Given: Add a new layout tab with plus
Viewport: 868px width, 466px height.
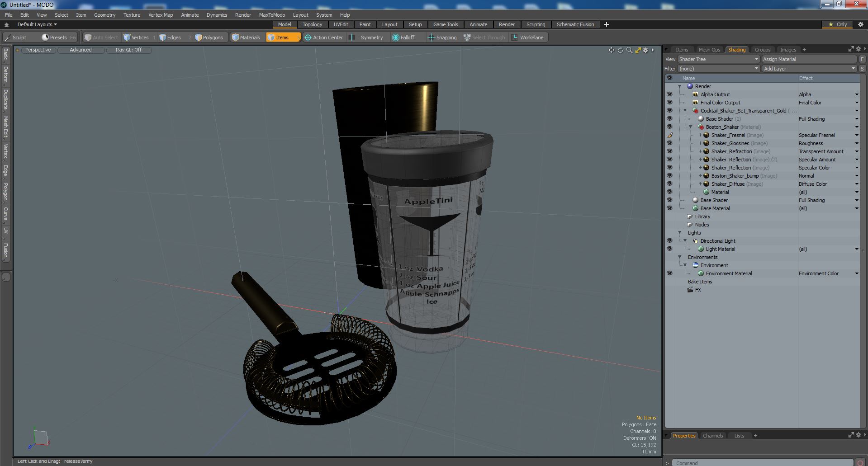Looking at the screenshot, I should pyautogui.click(x=607, y=24).
